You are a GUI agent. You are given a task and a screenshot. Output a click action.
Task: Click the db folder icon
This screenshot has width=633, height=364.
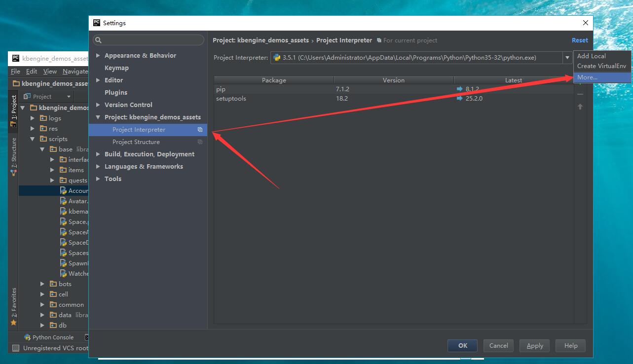click(53, 325)
